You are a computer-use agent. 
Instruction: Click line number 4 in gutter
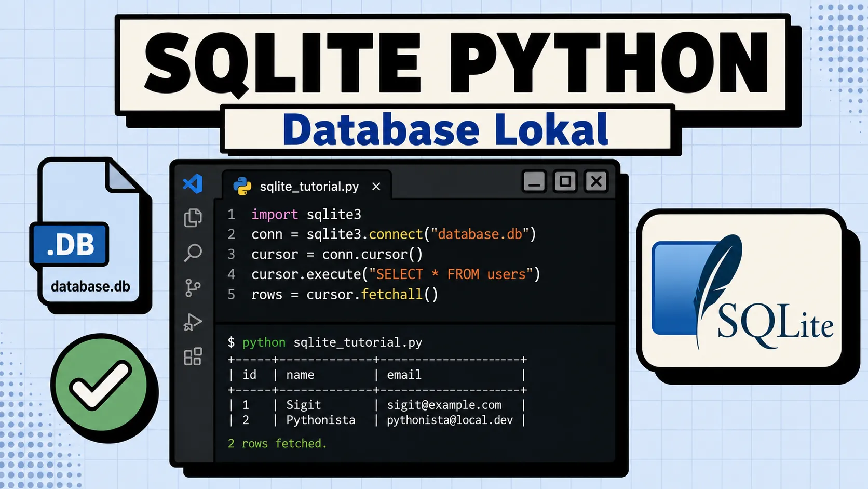pos(232,274)
